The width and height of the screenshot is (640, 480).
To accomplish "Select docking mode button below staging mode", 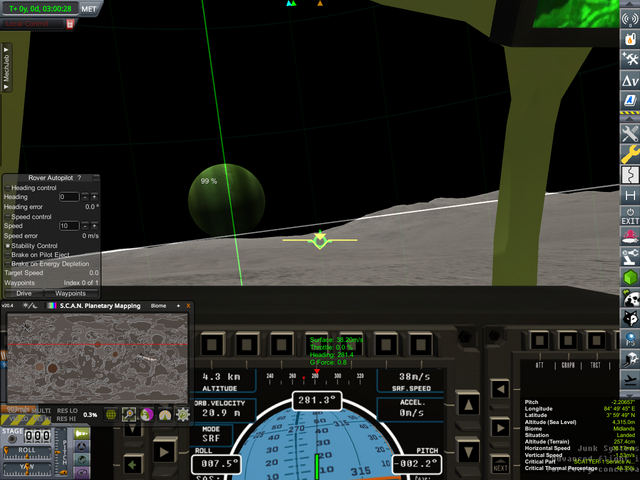I will pos(81,447).
